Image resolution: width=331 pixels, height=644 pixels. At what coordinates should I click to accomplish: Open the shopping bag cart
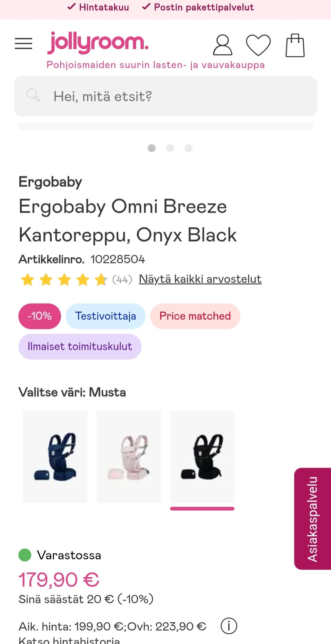tap(295, 45)
